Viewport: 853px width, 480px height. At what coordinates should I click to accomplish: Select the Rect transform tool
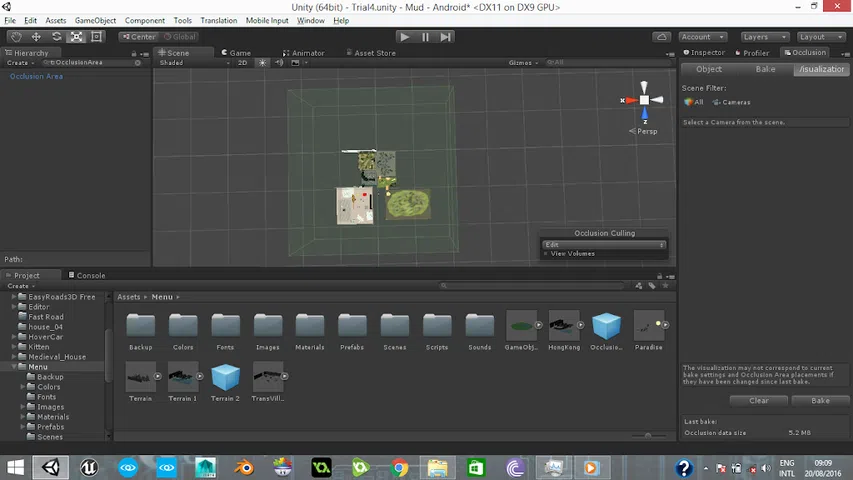point(97,37)
